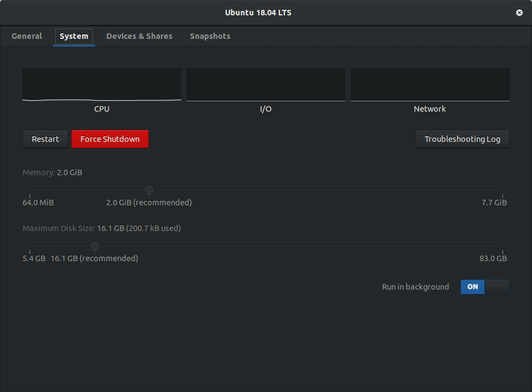Viewport: 532px width, 392px height.
Task: Open the Devices & Shares tab
Action: click(x=139, y=36)
